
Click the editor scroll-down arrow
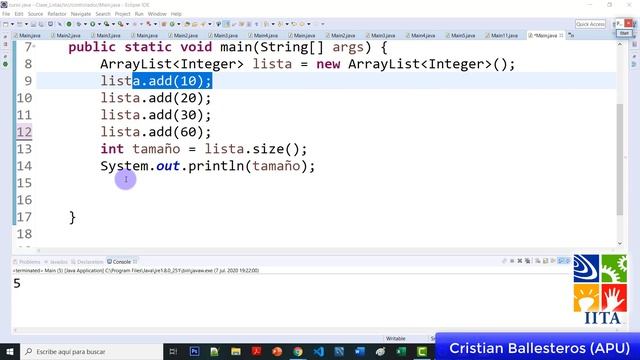[x=620, y=244]
